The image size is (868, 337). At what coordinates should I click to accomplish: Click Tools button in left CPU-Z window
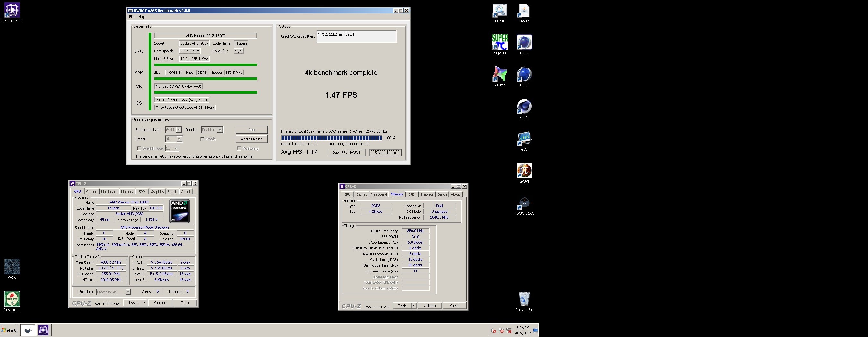[x=133, y=303]
